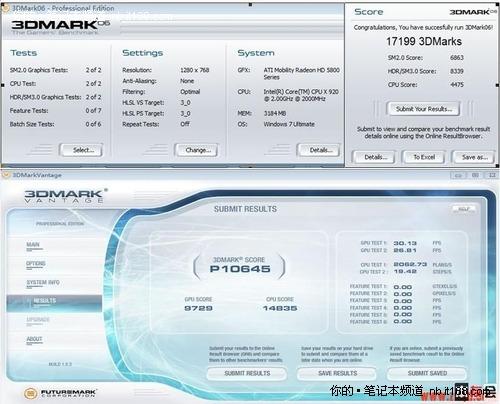Select RESULTS in Vantage sidebar
This screenshot has width=500, height=404.
tap(54, 303)
